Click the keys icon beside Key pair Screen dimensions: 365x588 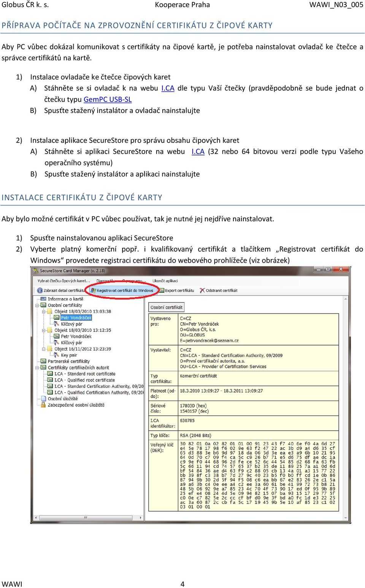click(x=57, y=355)
